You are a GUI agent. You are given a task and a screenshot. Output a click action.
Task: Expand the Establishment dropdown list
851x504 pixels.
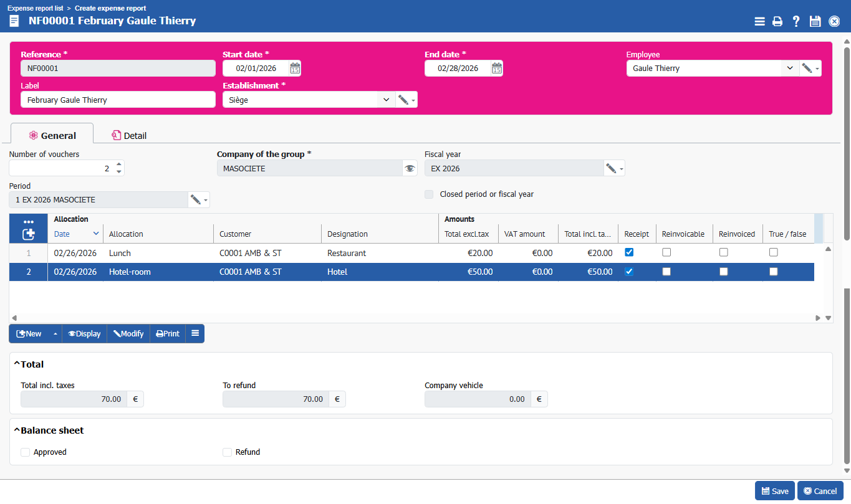386,100
